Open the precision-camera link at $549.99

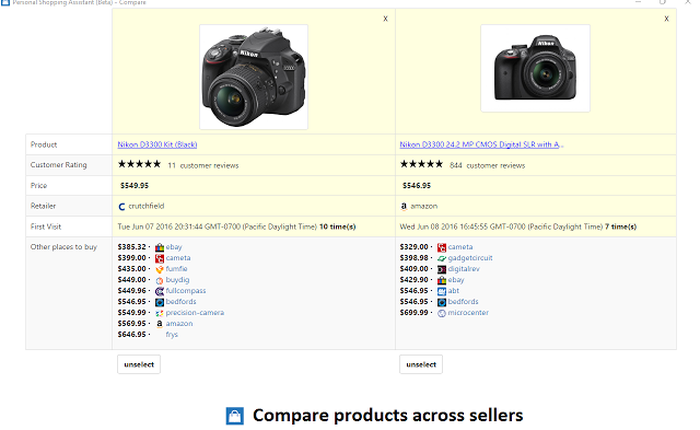click(x=195, y=312)
